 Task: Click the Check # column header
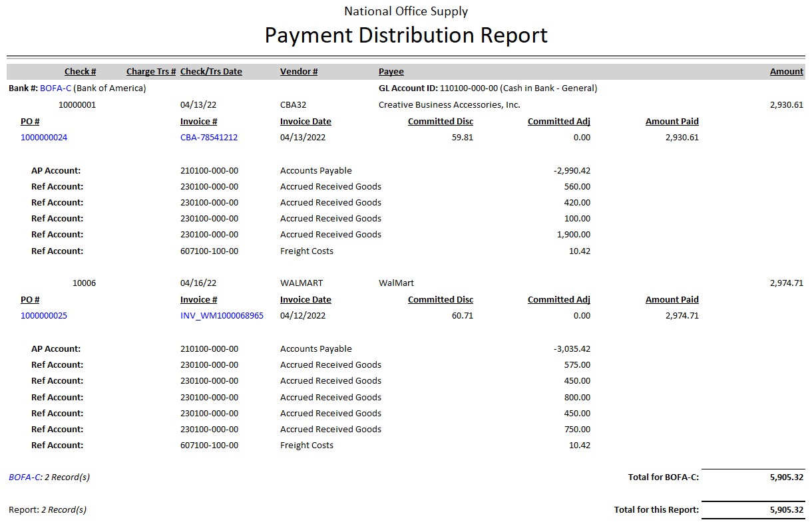pyautogui.click(x=80, y=72)
